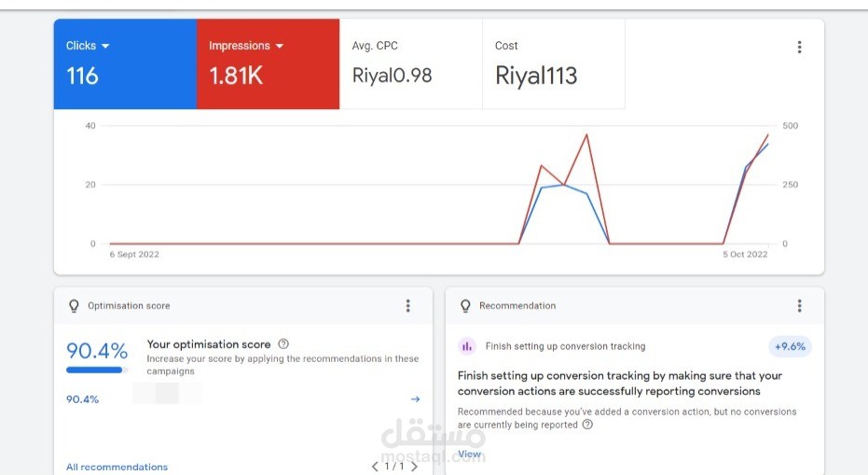
Task: Click help icon after 'currently being reported'
Action: click(587, 425)
